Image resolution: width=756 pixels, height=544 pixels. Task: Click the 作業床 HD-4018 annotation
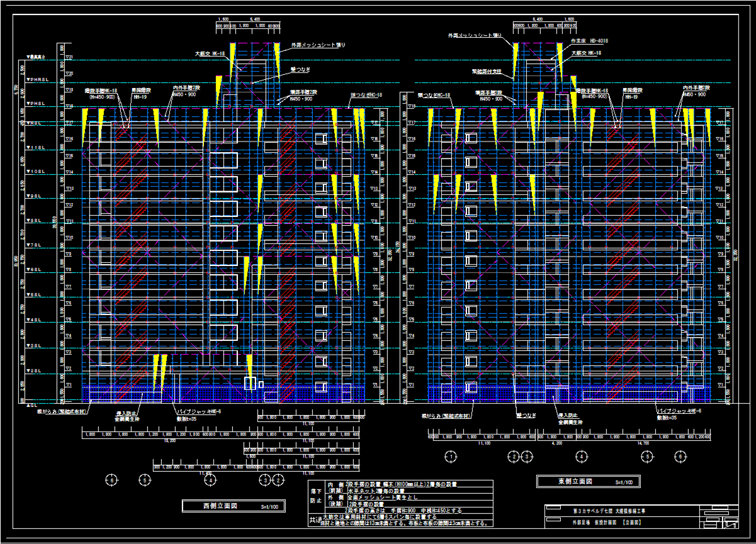tap(589, 41)
